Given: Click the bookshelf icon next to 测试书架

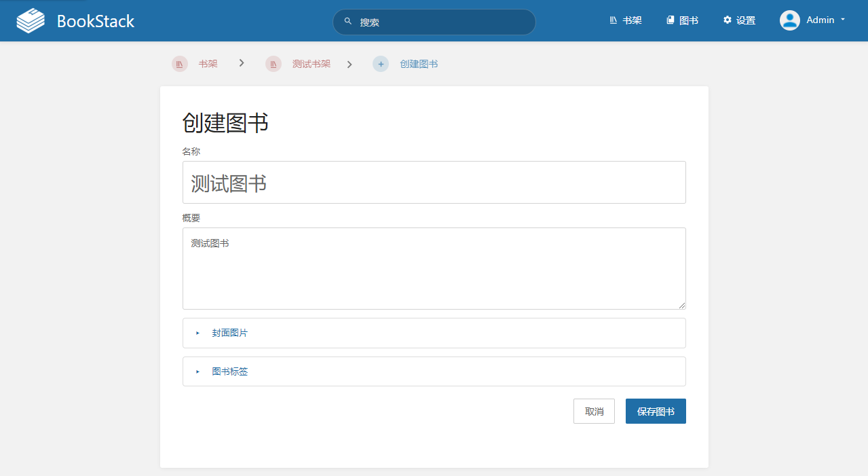Looking at the screenshot, I should tap(273, 64).
